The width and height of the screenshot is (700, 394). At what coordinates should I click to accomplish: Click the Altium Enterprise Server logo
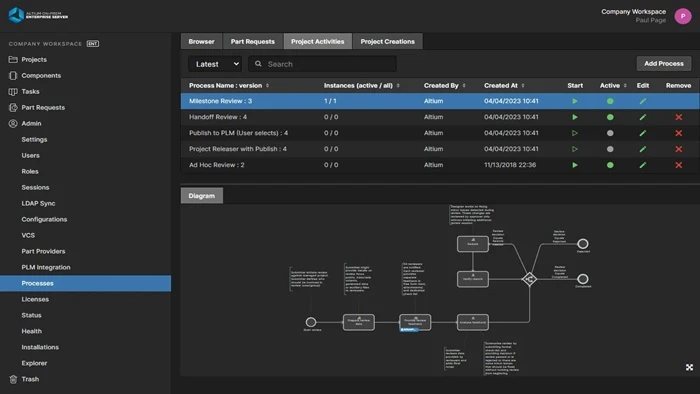click(x=38, y=15)
